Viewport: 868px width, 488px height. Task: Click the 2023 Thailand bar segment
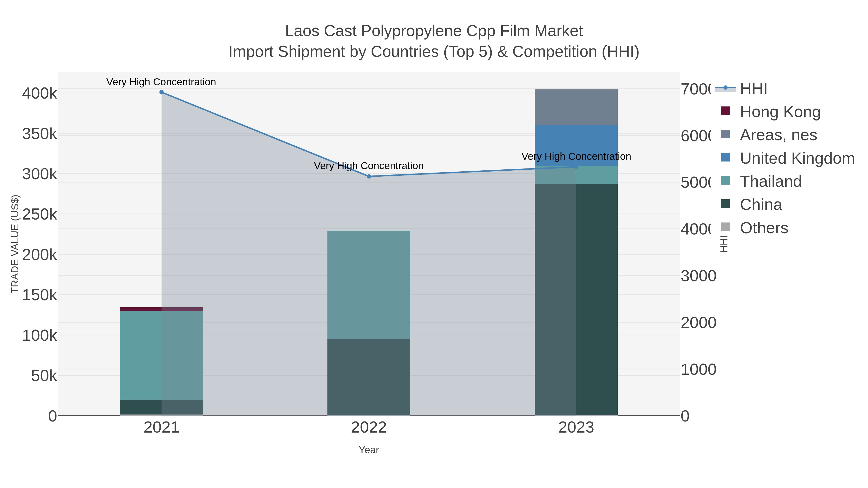[x=576, y=175]
